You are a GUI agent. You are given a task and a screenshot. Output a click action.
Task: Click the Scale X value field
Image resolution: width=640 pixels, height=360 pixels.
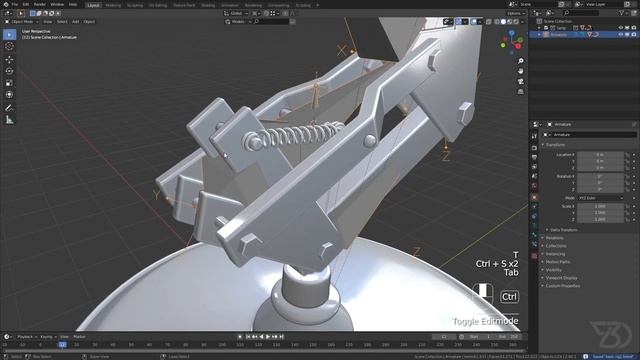[x=600, y=207]
